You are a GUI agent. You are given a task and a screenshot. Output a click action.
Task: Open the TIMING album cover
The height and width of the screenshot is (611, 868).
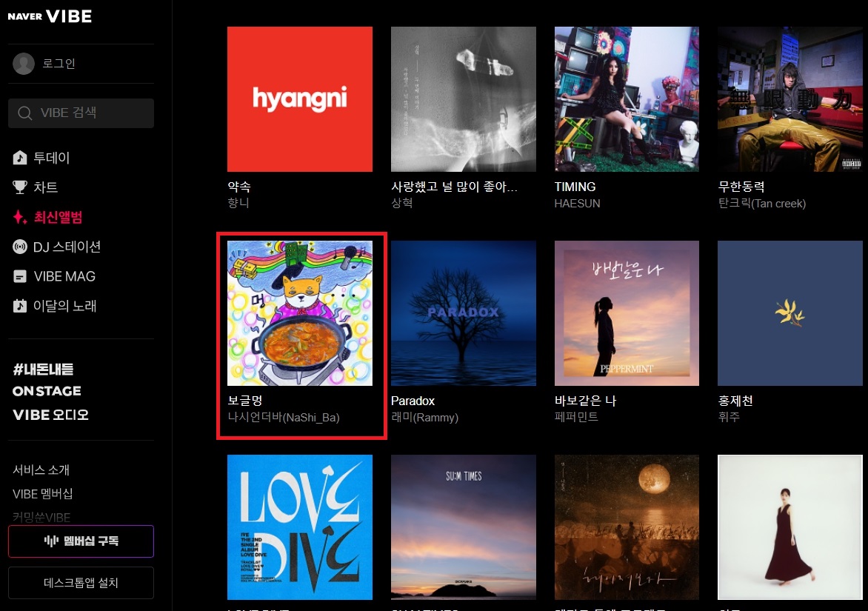pyautogui.click(x=627, y=99)
